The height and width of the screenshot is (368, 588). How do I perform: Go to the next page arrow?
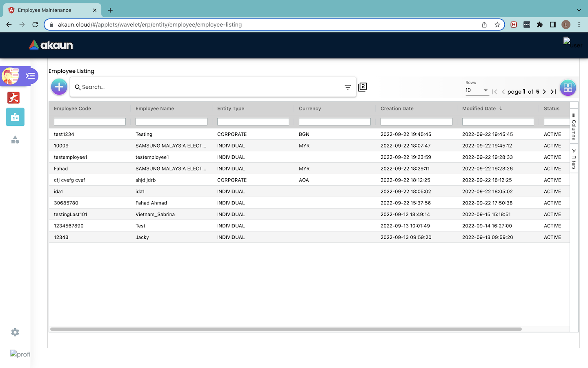544,92
